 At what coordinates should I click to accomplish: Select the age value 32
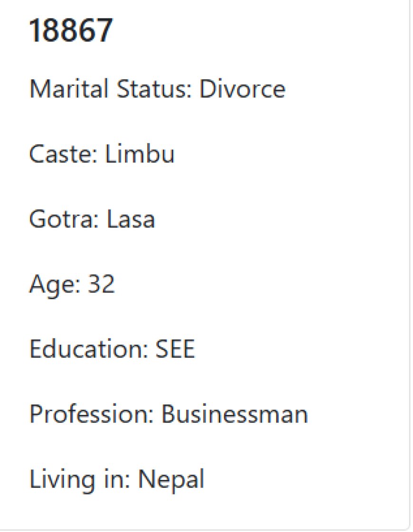[101, 284]
